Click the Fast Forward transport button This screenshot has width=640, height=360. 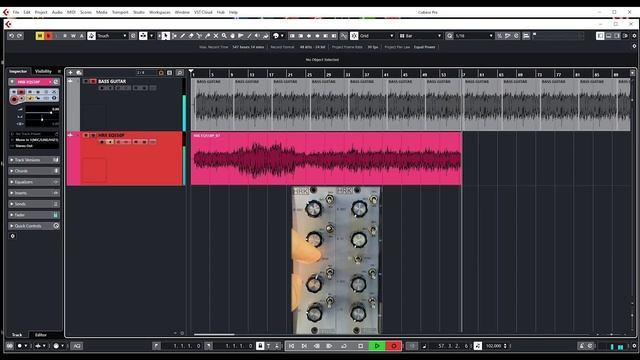(329, 346)
